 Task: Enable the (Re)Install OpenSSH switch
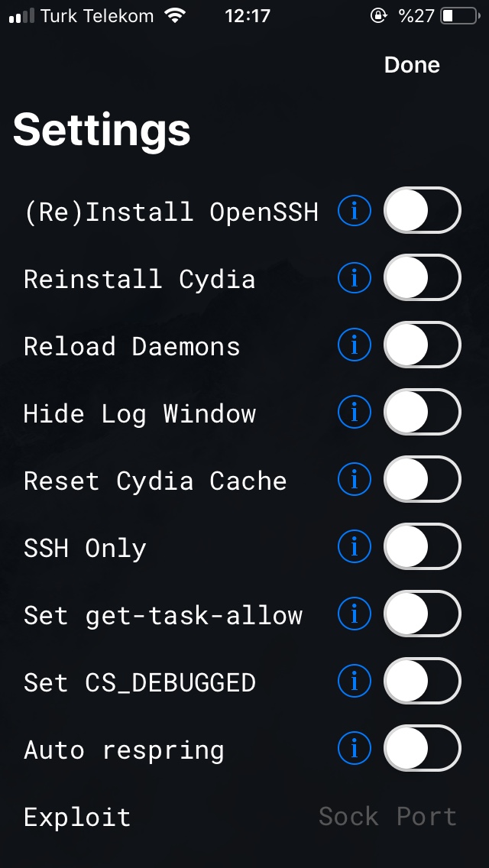[x=423, y=210]
